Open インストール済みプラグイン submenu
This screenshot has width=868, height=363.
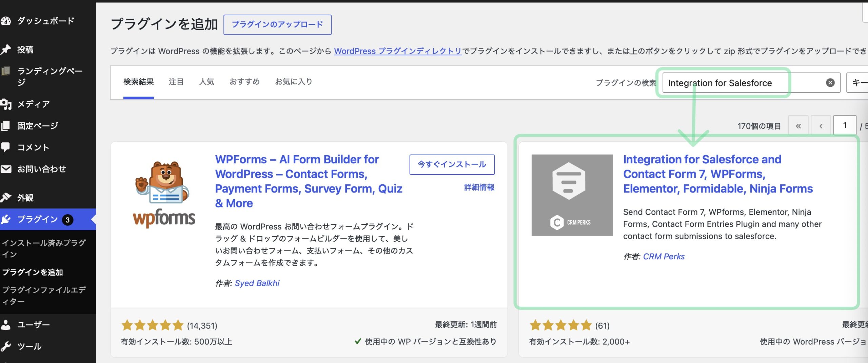[44, 248]
